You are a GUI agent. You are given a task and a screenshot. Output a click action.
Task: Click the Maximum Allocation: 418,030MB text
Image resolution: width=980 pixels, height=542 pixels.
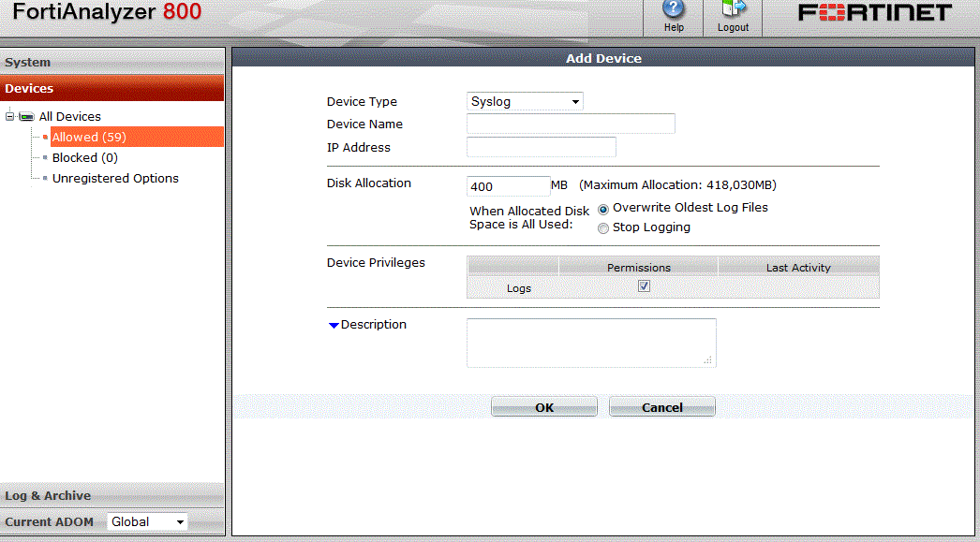coord(677,184)
